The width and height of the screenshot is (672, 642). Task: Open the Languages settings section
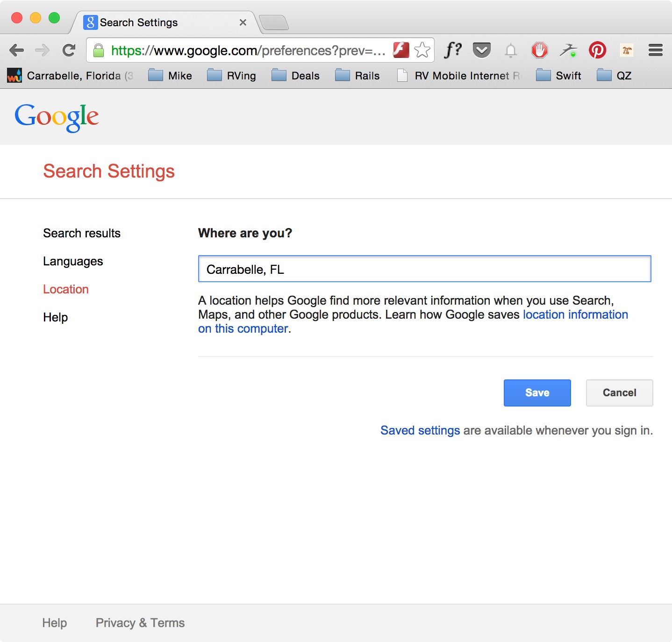pyautogui.click(x=73, y=261)
